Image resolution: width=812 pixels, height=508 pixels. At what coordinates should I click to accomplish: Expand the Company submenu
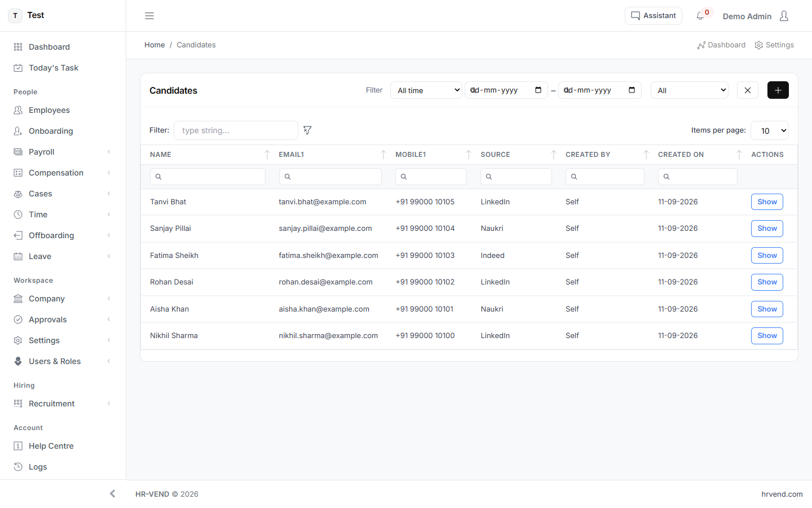tap(63, 299)
